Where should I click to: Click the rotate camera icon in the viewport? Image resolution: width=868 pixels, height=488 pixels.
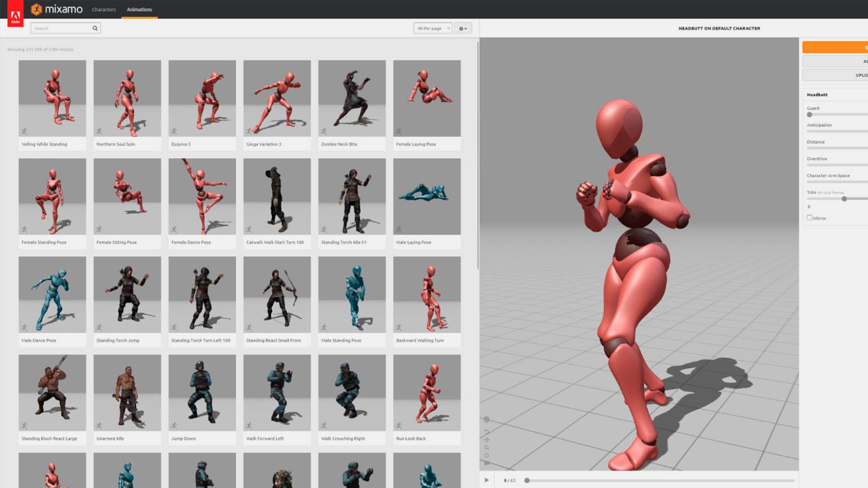(x=486, y=432)
